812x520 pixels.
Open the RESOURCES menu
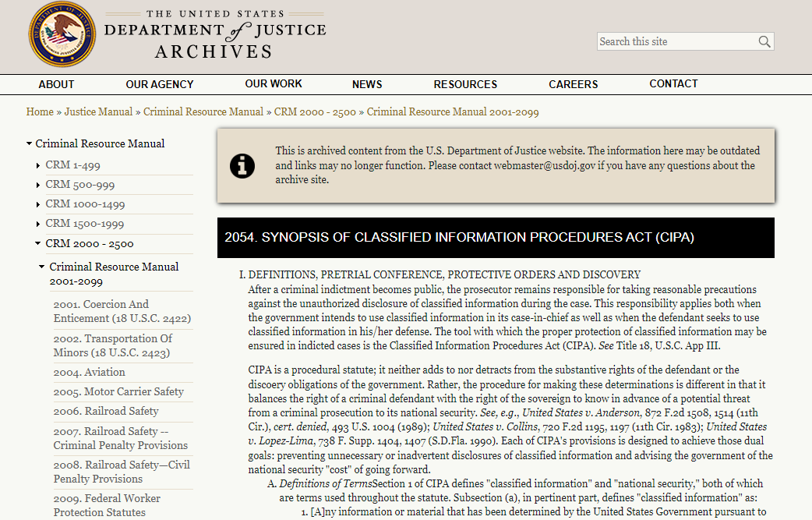coord(465,84)
